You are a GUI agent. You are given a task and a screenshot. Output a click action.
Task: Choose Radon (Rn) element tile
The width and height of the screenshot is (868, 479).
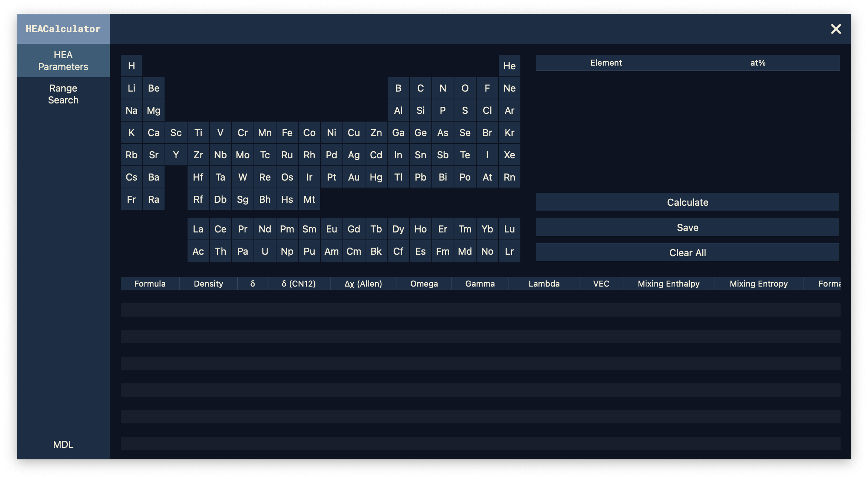click(x=510, y=177)
